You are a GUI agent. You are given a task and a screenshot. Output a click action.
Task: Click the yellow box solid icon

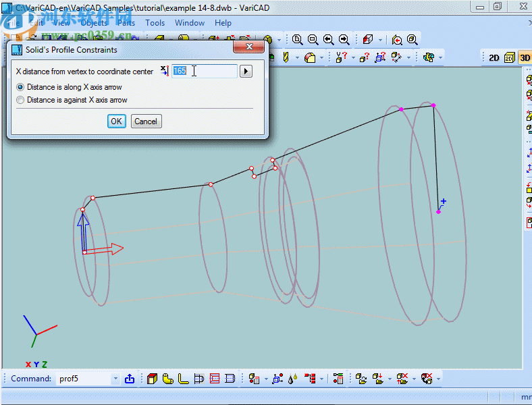[152, 379]
